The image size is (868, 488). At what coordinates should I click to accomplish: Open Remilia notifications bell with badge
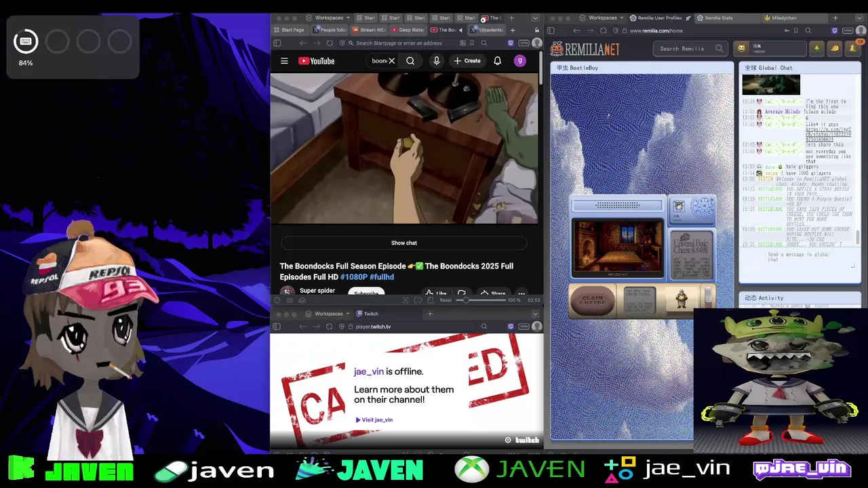[852, 48]
